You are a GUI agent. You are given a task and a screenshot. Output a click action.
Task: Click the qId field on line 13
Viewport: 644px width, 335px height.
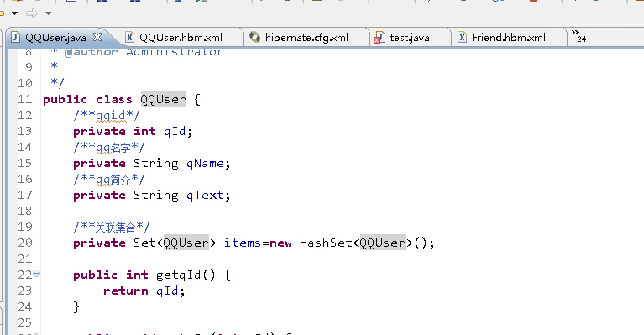[x=175, y=131]
